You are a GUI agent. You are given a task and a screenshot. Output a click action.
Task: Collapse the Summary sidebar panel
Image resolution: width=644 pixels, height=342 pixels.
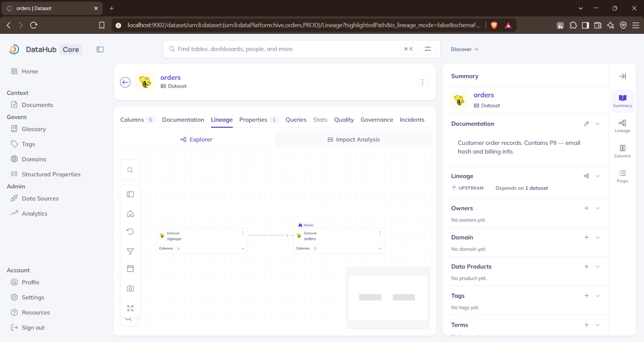pos(623,76)
